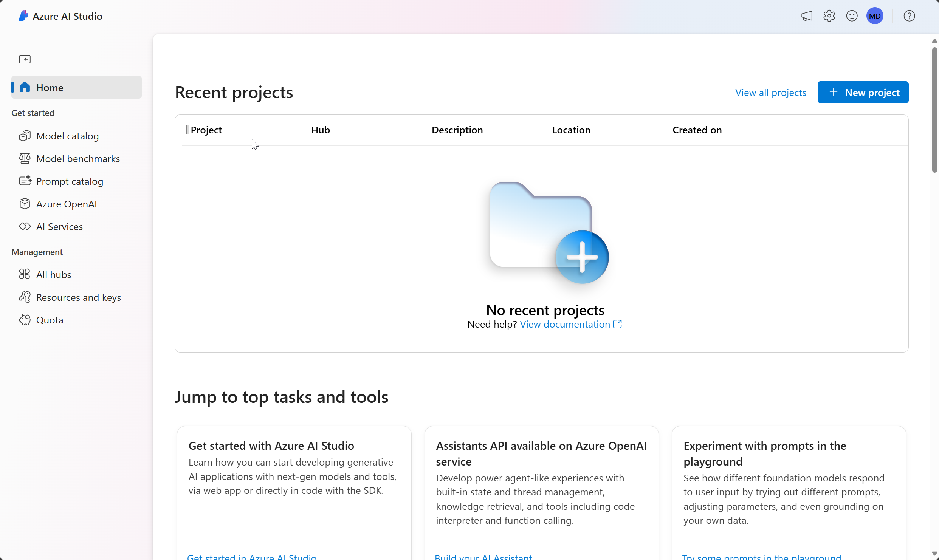Click the Get started section label
Viewport: 939px width, 560px height.
[x=33, y=113]
